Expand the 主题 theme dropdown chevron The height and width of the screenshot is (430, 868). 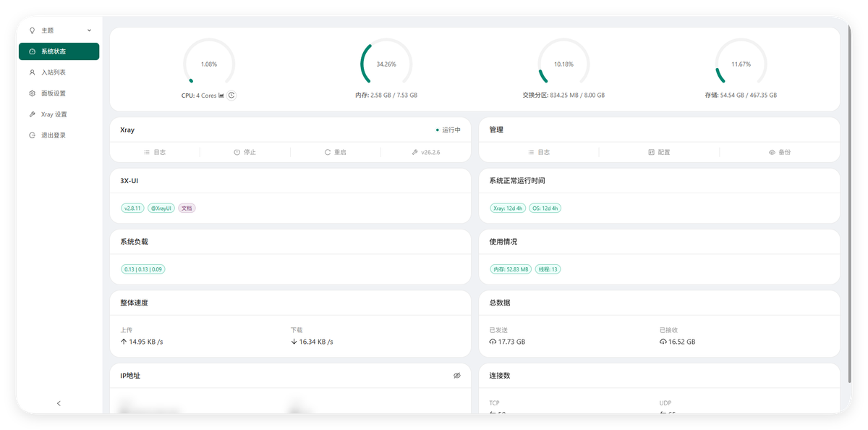point(89,30)
